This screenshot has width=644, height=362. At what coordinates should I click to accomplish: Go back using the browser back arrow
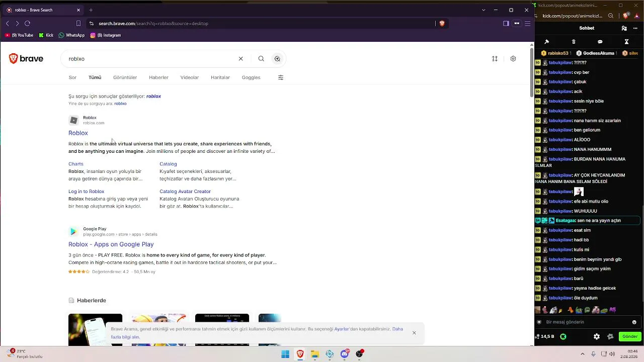[x=7, y=24]
